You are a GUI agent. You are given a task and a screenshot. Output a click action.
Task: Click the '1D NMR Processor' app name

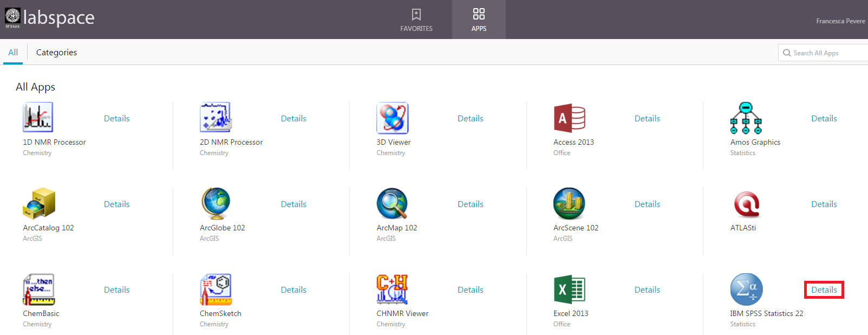(54, 142)
